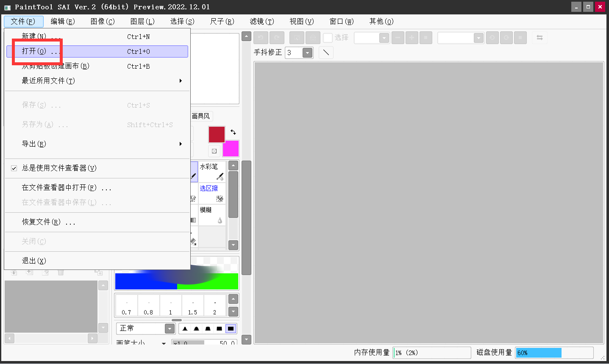Open the 视图 menu
The image size is (609, 364).
pyautogui.click(x=302, y=22)
